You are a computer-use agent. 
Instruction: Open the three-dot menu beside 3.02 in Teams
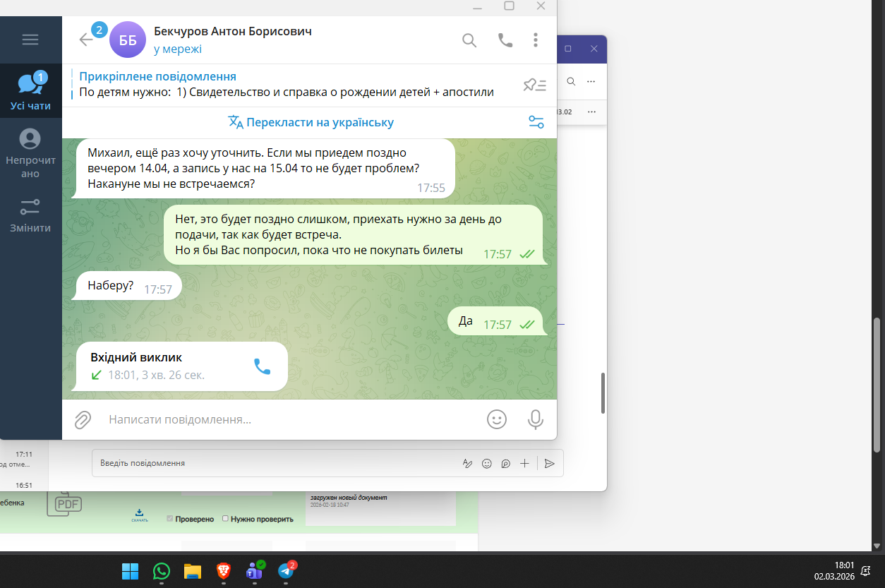point(591,112)
